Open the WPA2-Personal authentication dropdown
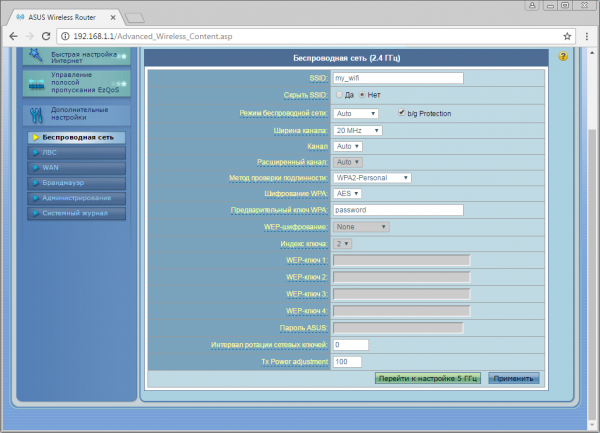Image resolution: width=600 pixels, height=433 pixels. (x=372, y=178)
